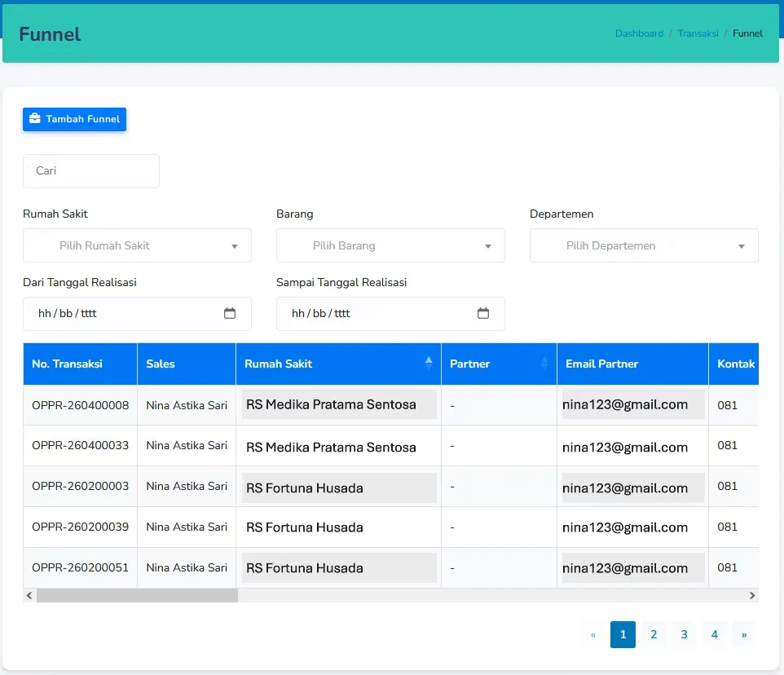This screenshot has height=675, width=784.
Task: Focus the Dari Tanggal Realisasi date field
Action: 137,314
